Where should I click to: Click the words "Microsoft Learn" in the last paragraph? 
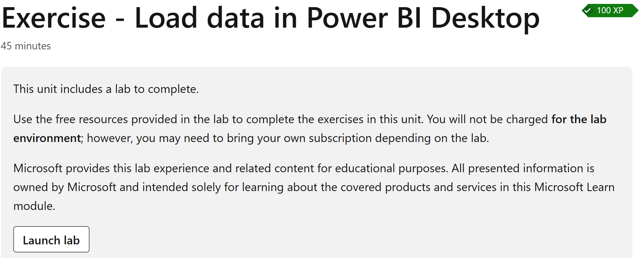(x=574, y=187)
